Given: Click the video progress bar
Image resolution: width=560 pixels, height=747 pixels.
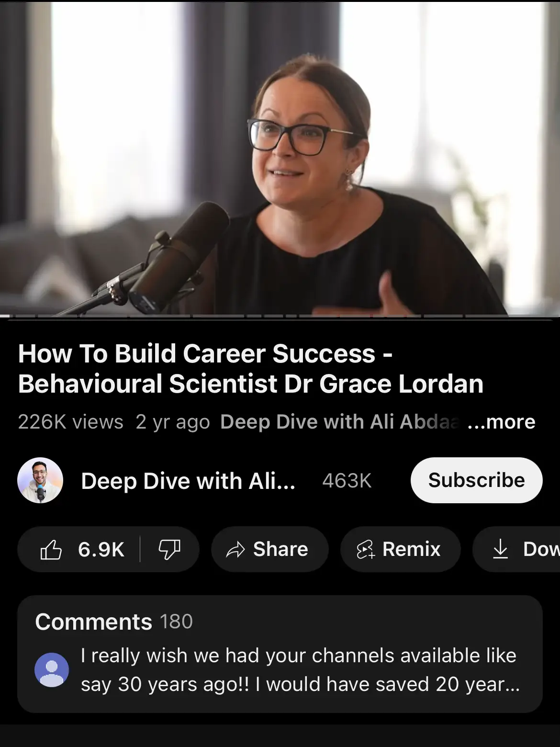Looking at the screenshot, I should click(x=280, y=316).
